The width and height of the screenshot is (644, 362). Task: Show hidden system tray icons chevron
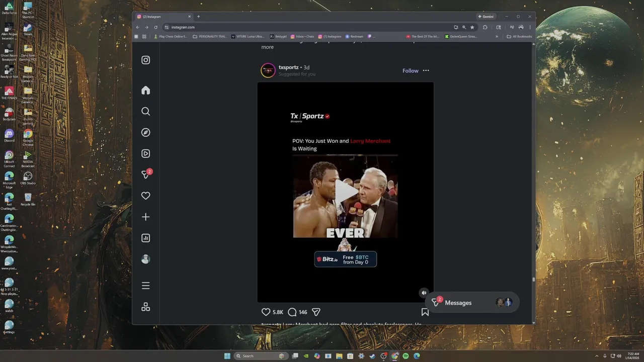597,356
